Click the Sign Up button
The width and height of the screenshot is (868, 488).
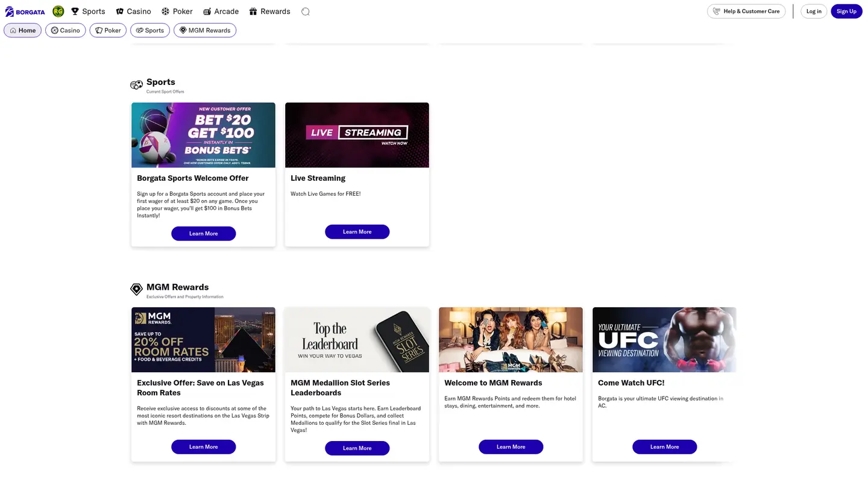(846, 11)
